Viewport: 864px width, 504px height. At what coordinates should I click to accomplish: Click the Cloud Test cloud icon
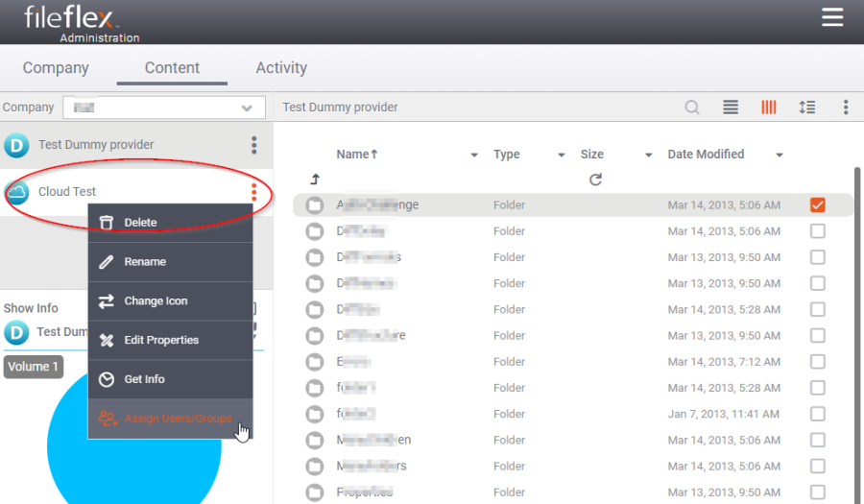[x=17, y=192]
